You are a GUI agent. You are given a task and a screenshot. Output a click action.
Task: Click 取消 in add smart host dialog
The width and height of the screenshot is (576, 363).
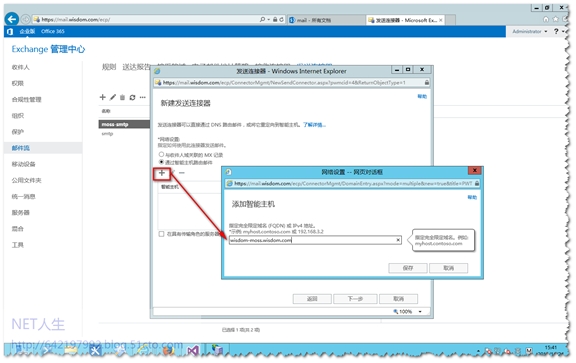pos(449,268)
